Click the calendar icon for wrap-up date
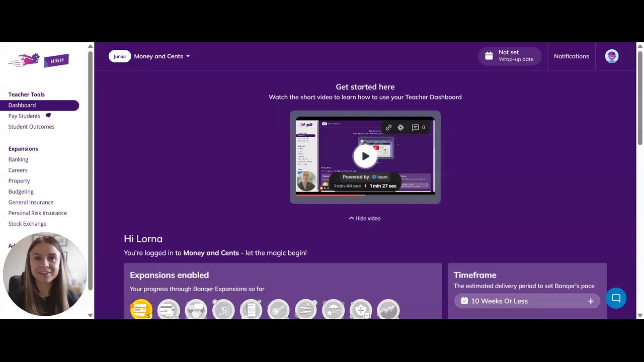Viewport: 644px width, 362px height. tap(489, 56)
